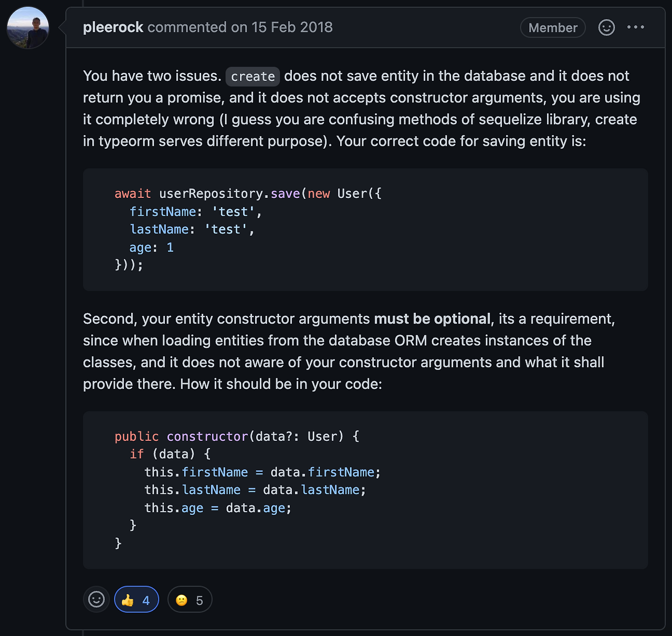Screen dimensions: 672x636
Task: Click inside the userRepository.save code block
Action: pyautogui.click(x=365, y=230)
